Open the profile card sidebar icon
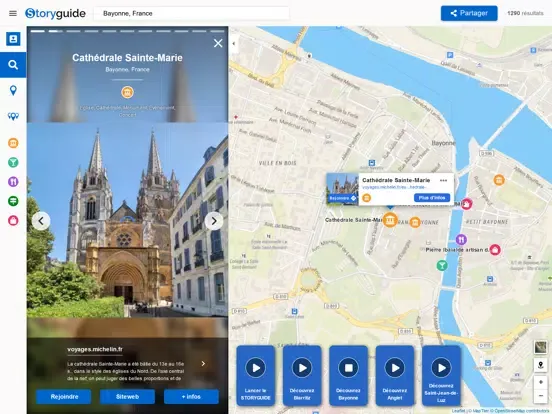Image resolution: width=552 pixels, height=414 pixels. (x=13, y=39)
